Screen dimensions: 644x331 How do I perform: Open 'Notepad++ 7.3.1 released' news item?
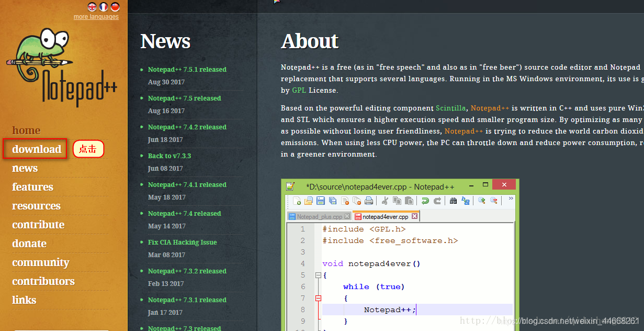[187, 300]
